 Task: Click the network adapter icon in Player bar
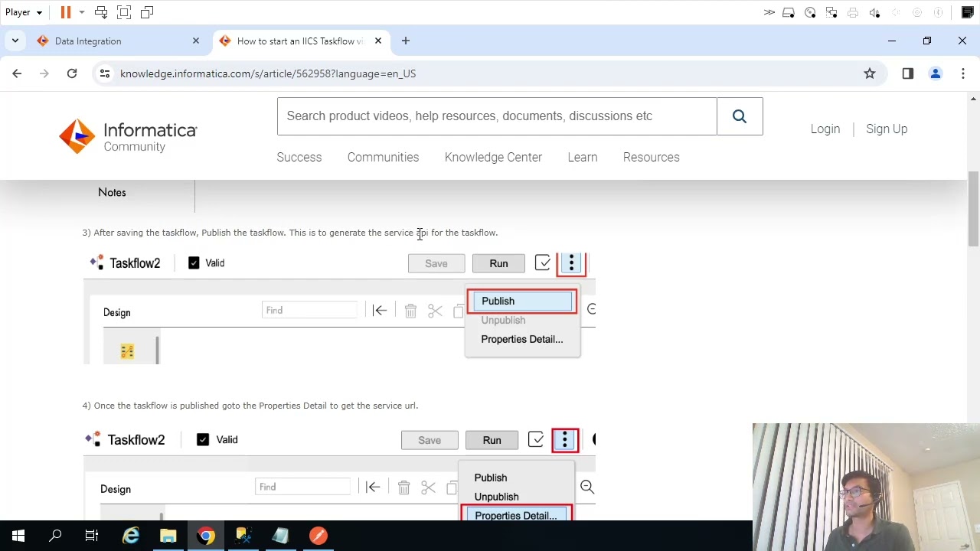[x=831, y=12]
